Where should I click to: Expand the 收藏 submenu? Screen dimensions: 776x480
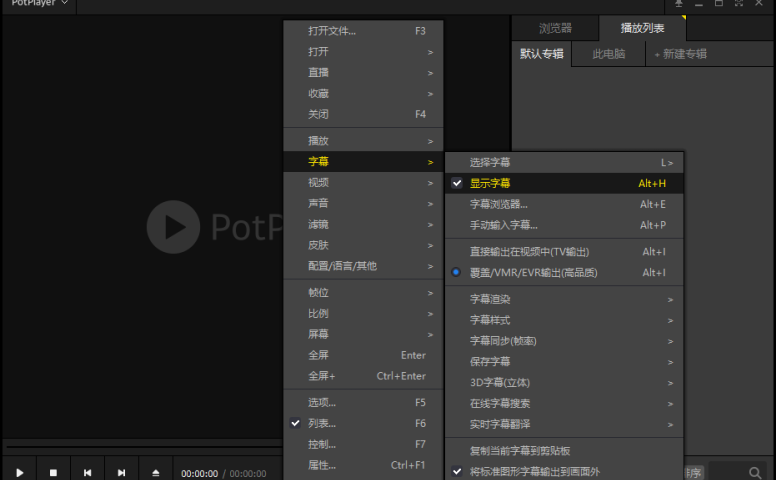click(x=363, y=94)
